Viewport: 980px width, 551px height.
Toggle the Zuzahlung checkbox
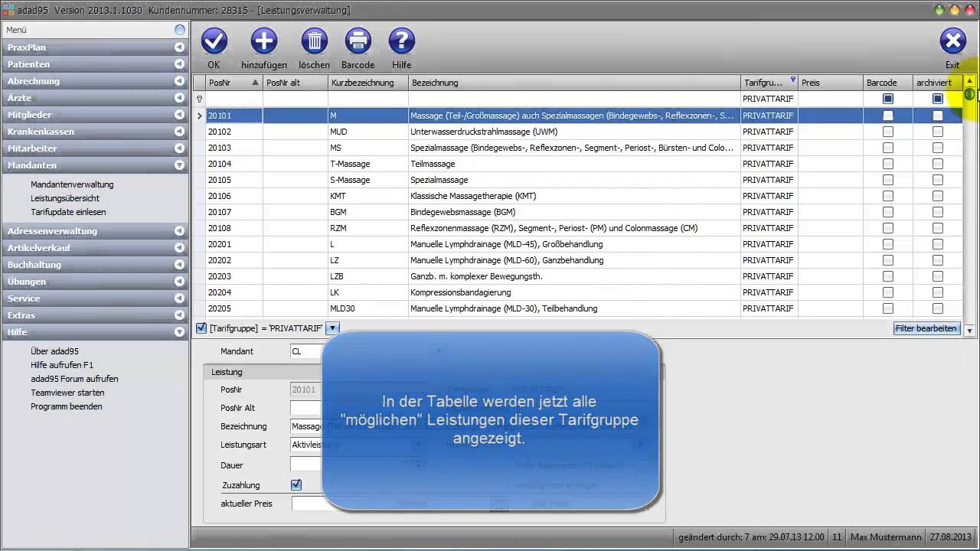[296, 484]
